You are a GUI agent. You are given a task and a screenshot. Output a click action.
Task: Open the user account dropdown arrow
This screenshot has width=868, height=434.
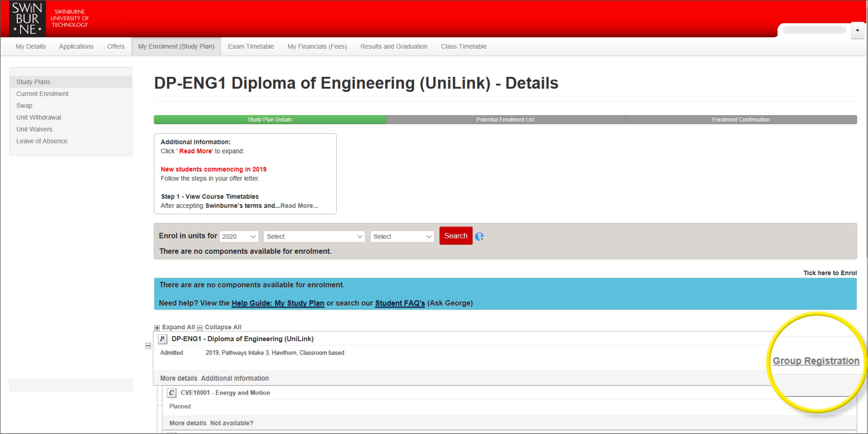coord(857,30)
